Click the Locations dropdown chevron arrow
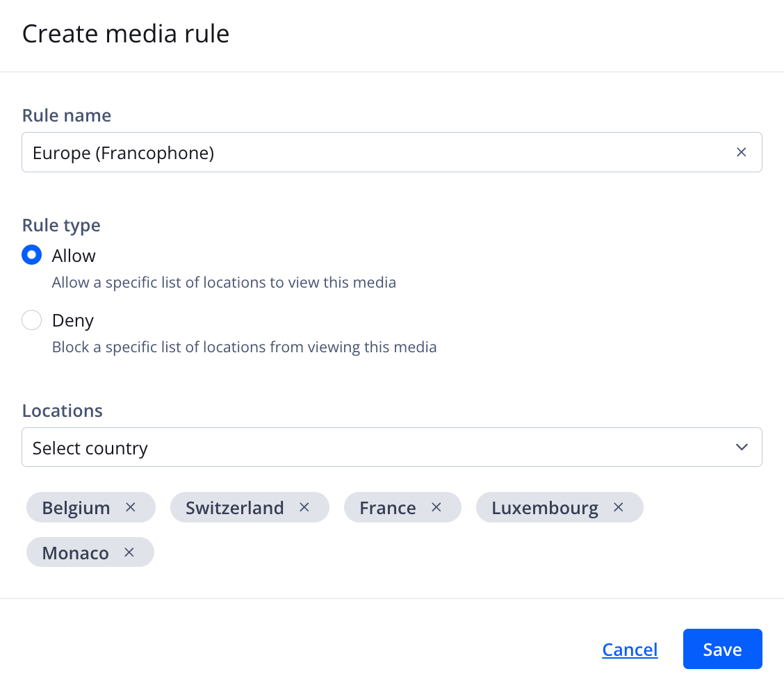Image resolution: width=784 pixels, height=692 pixels. coord(742,447)
